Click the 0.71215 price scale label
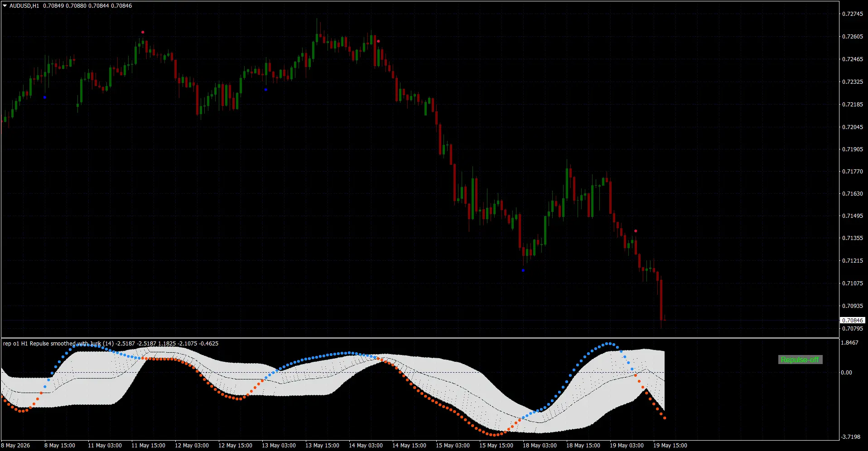Screen dimensions: 868x451 [852, 261]
